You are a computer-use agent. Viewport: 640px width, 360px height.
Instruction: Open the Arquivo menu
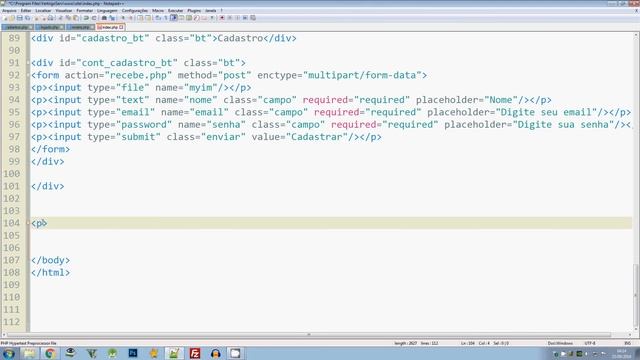pyautogui.click(x=9, y=11)
